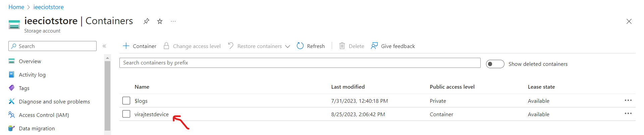Open the Overview menu item
The width and height of the screenshot is (644, 135).
tap(30, 61)
